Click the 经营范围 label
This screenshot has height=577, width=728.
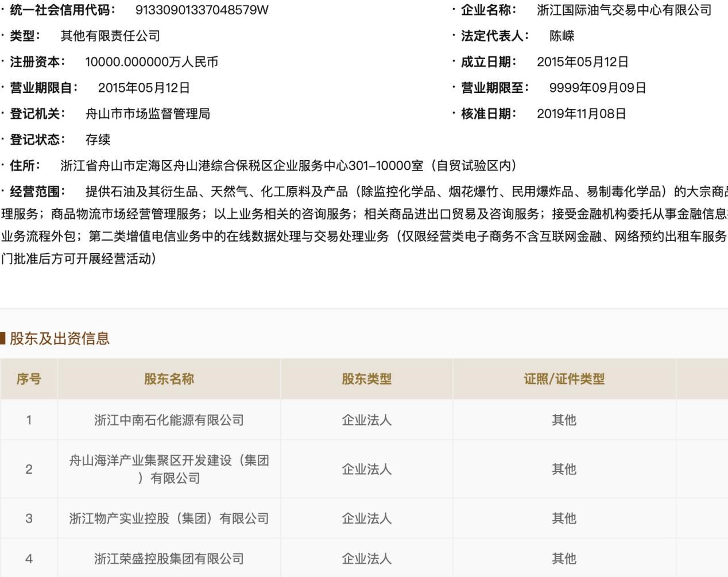[x=37, y=191]
